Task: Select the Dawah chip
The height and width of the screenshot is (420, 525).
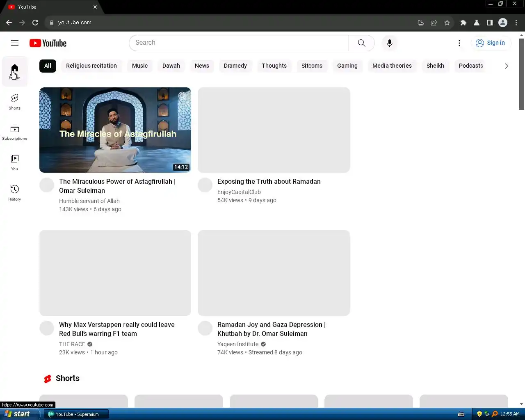Action: tap(171, 66)
